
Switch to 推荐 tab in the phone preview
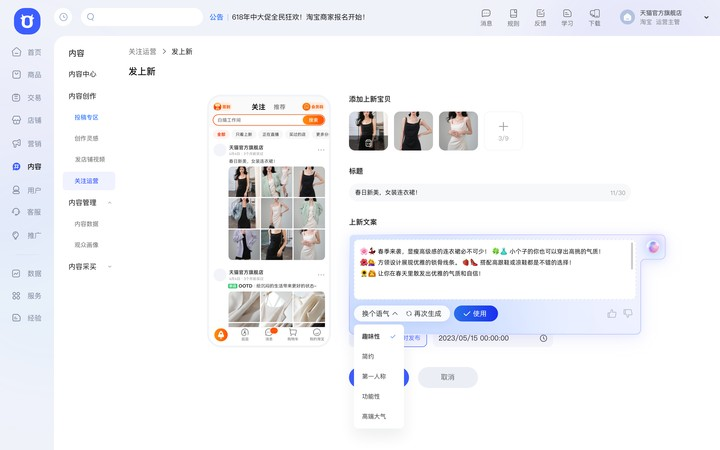coord(280,107)
